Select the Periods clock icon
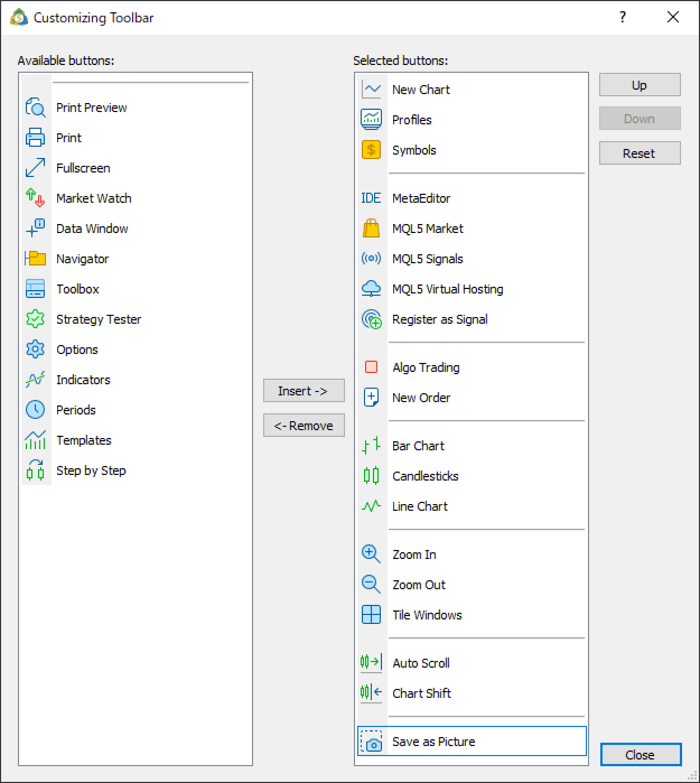Image resolution: width=700 pixels, height=783 pixels. pos(35,410)
